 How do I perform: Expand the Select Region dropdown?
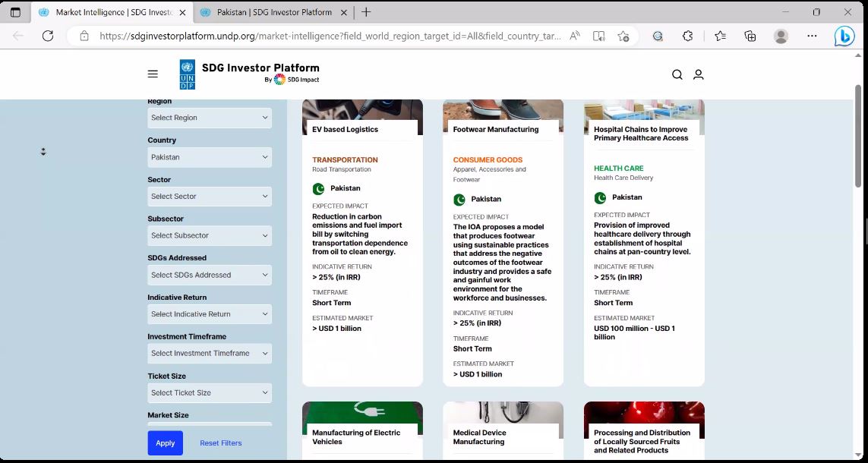point(210,118)
